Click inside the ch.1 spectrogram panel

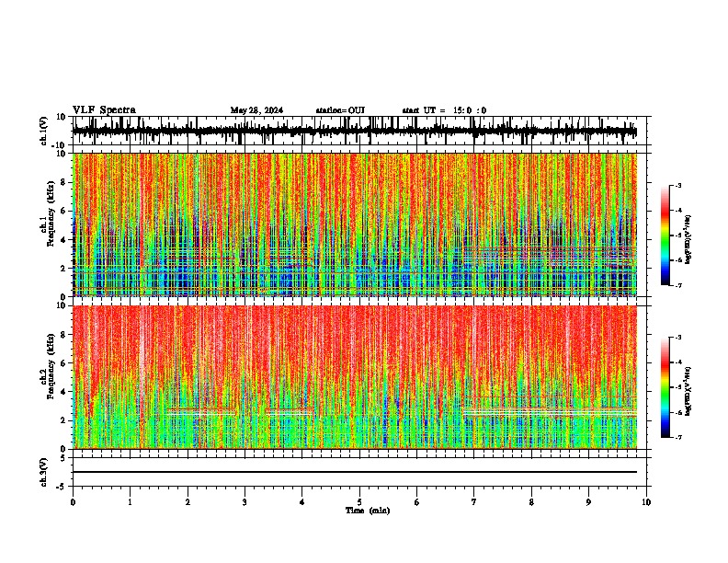point(354,224)
